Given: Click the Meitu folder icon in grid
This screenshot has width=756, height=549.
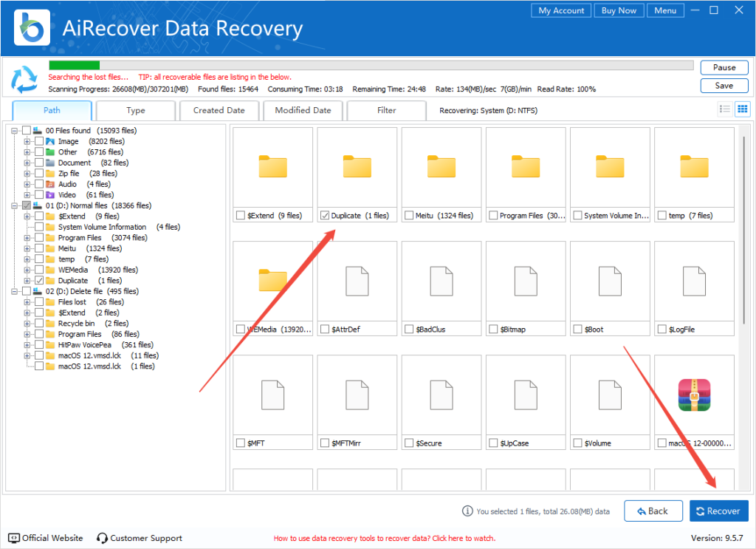Looking at the screenshot, I should coord(441,167).
